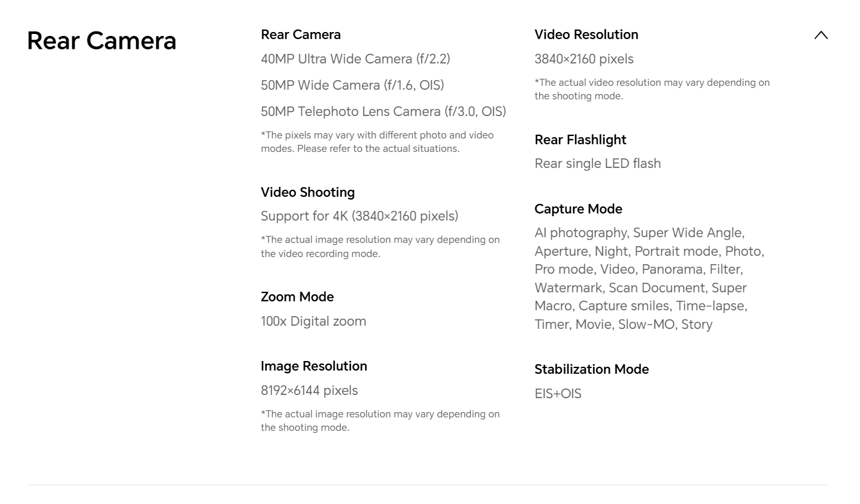Click the Zoom Mode heading

coord(297,297)
